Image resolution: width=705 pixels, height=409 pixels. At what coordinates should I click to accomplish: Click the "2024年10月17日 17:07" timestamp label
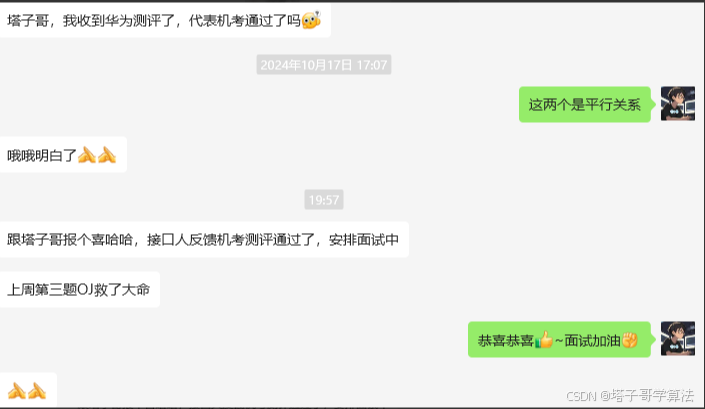click(324, 65)
